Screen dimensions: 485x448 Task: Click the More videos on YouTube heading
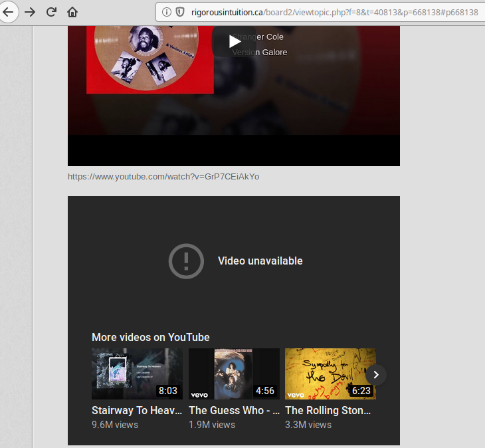click(151, 337)
